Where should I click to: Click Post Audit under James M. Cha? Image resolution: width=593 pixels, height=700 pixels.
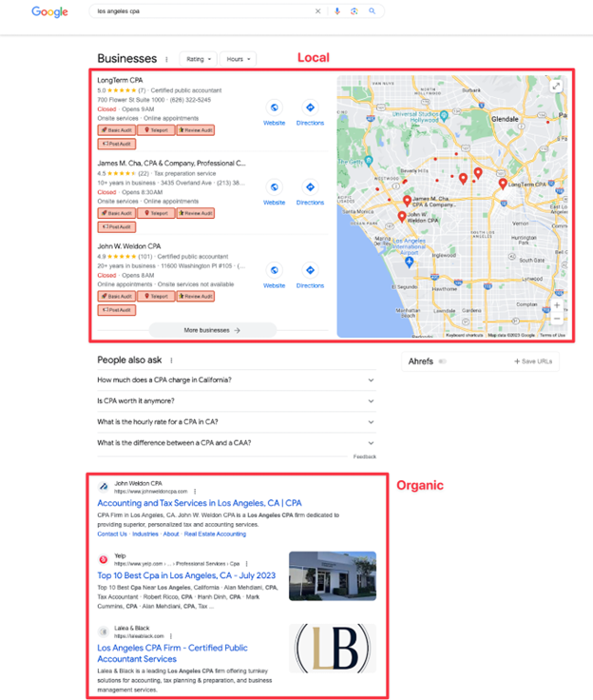coord(117,226)
